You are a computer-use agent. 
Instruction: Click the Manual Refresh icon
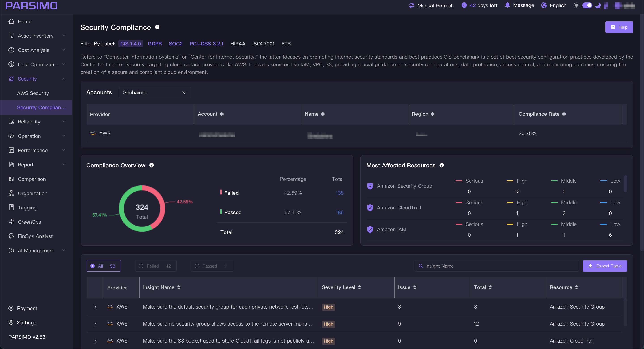pyautogui.click(x=411, y=6)
